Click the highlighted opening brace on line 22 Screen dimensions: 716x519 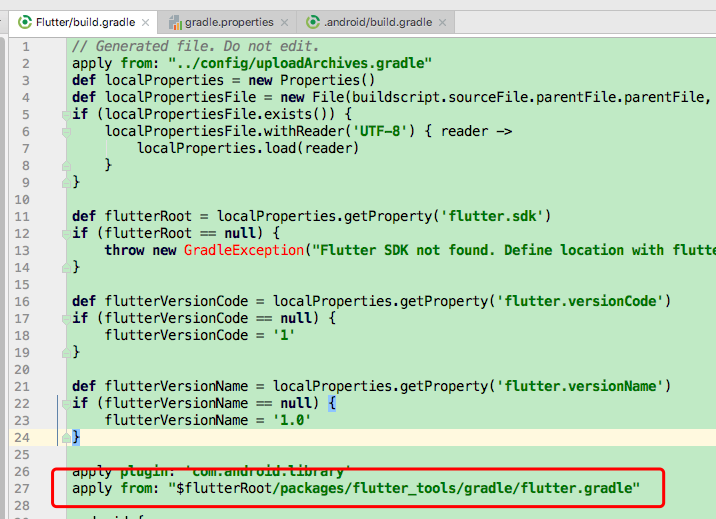332,403
